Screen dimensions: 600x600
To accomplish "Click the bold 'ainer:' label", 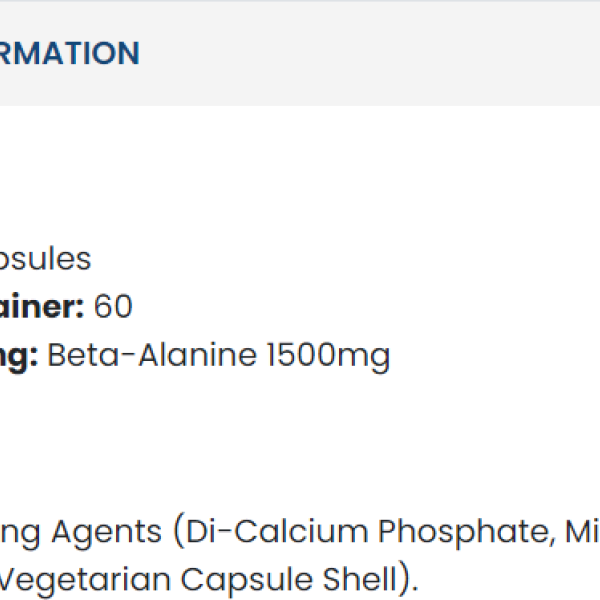I will [x=40, y=307].
